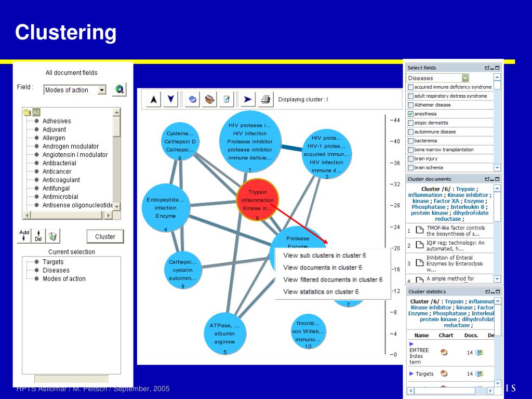Screen dimensions: 532x399
Task: Detach the Cluster documents panel
Action: (487, 179)
